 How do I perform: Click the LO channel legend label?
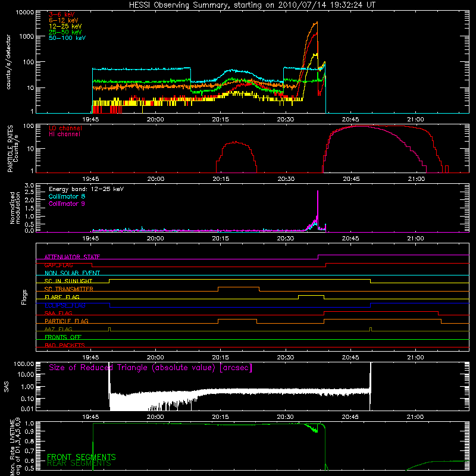pyautogui.click(x=65, y=128)
